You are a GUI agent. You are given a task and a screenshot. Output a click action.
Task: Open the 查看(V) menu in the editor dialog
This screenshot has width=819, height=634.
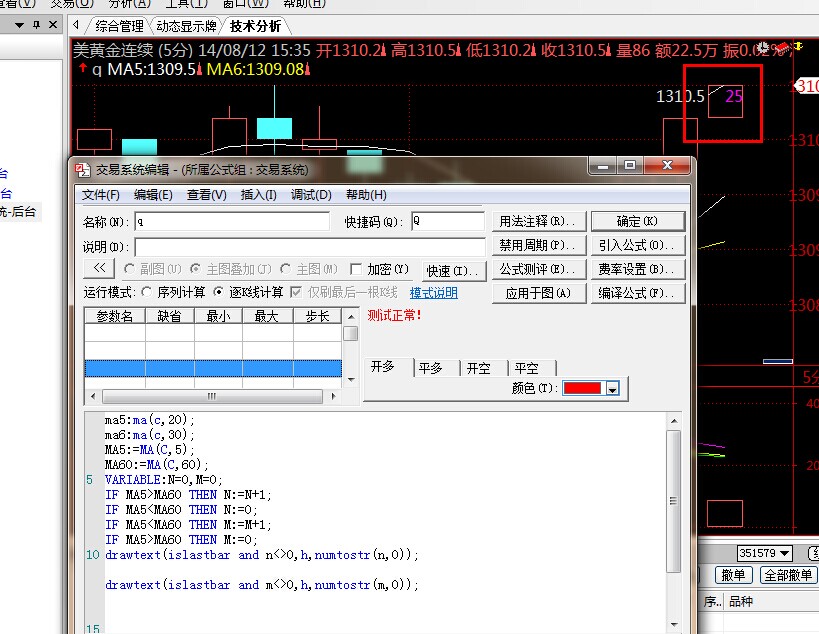tap(207, 195)
